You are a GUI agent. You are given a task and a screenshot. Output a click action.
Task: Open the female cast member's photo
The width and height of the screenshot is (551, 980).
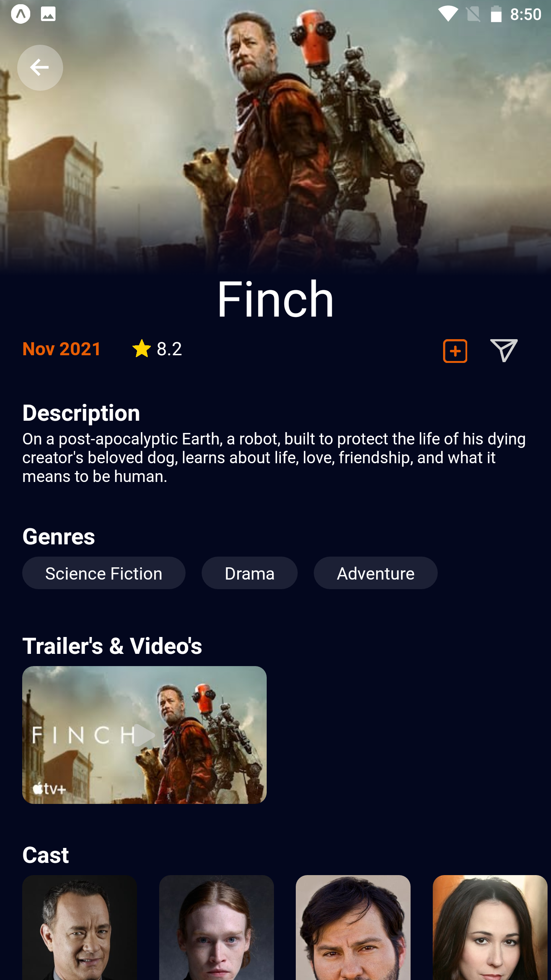pos(490,927)
